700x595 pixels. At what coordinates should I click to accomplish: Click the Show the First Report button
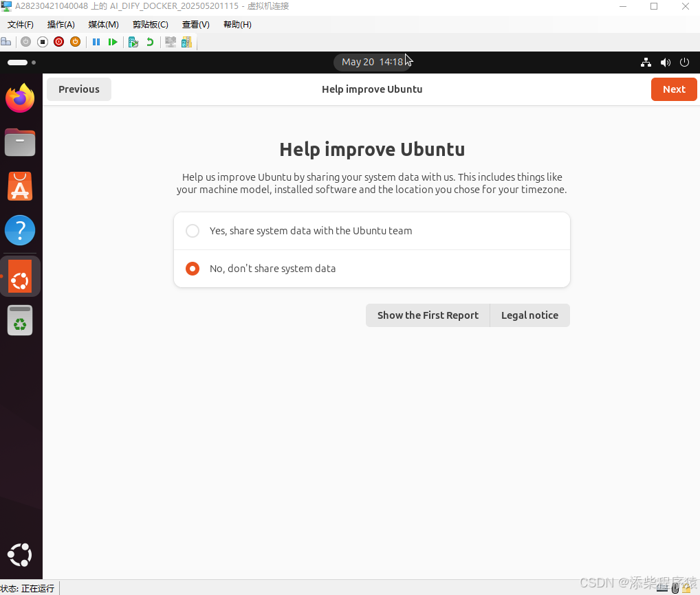[428, 315]
